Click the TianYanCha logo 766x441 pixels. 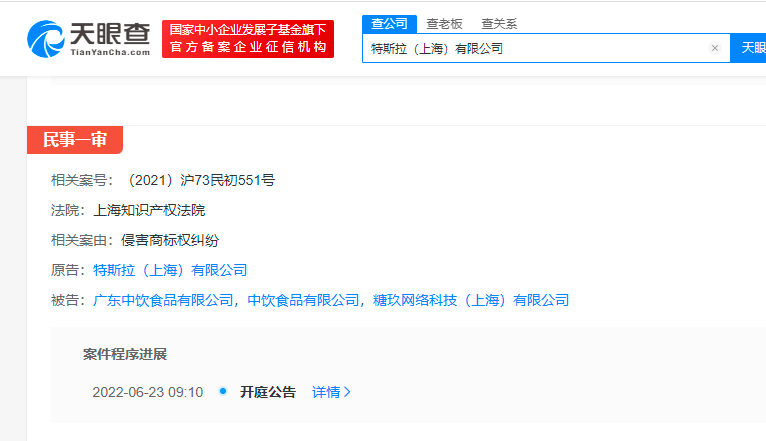tap(88, 39)
